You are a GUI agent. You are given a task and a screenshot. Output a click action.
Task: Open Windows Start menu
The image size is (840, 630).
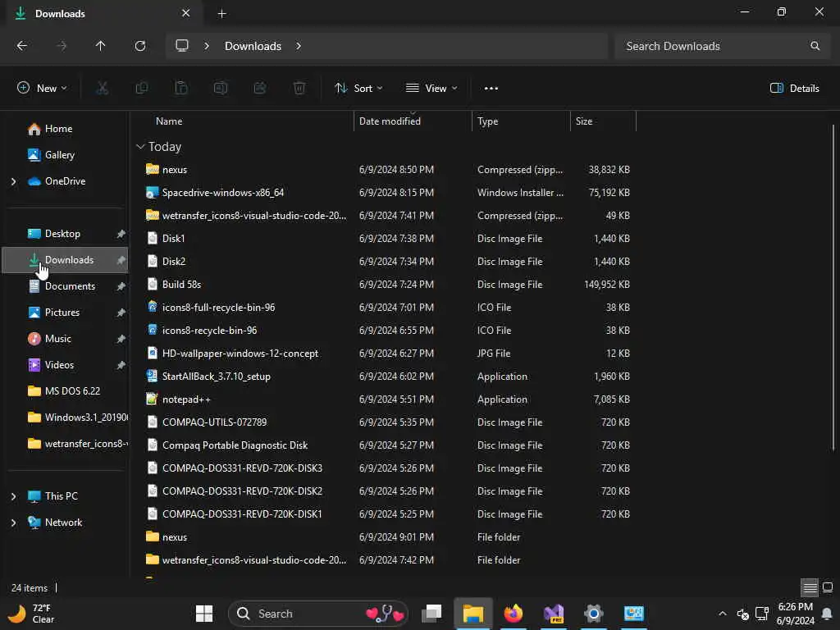coord(204,614)
